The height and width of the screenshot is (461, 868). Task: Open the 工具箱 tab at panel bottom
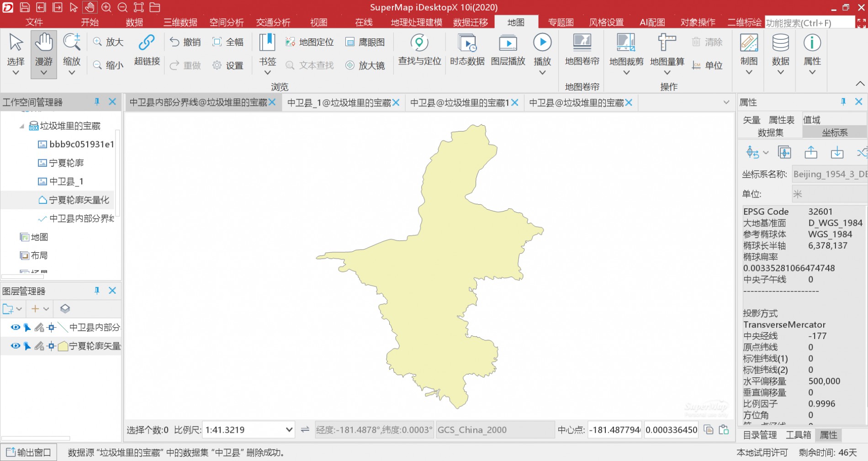[798, 435]
